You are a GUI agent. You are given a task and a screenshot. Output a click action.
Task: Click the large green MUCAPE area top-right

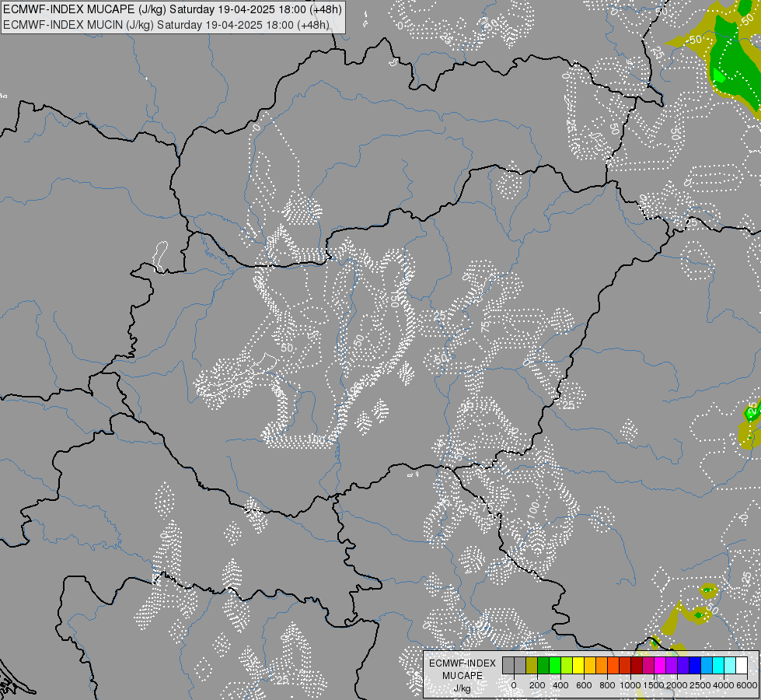(x=733, y=63)
